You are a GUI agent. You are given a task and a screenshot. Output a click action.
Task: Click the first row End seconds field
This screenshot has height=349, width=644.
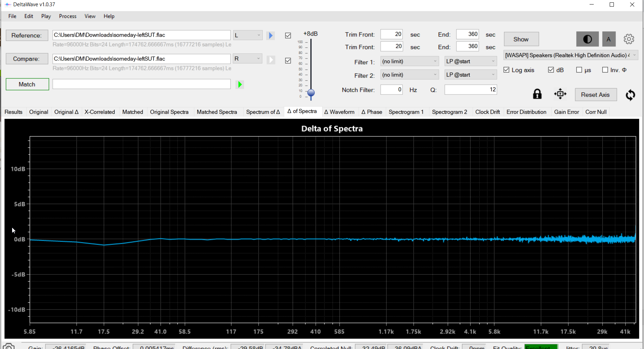tap(467, 34)
